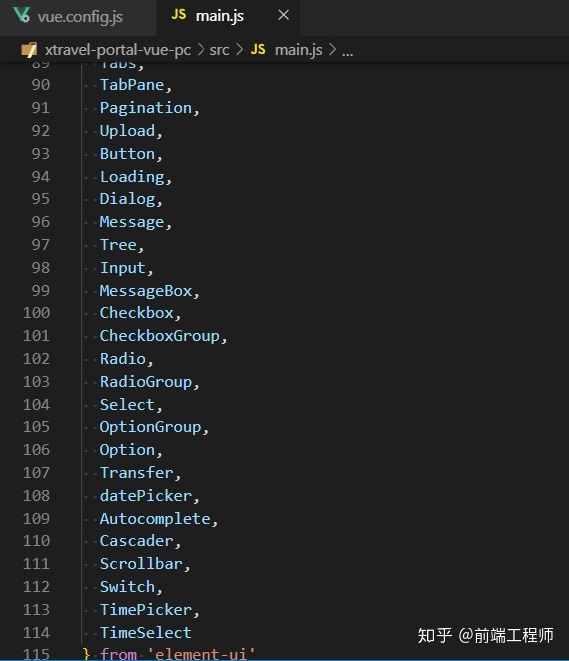
Task: Click the Tree identifier
Action: click(118, 245)
